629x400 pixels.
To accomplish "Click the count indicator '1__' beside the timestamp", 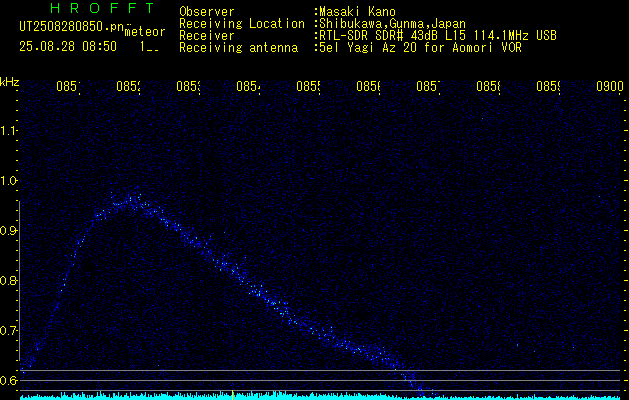I will 149,47.
